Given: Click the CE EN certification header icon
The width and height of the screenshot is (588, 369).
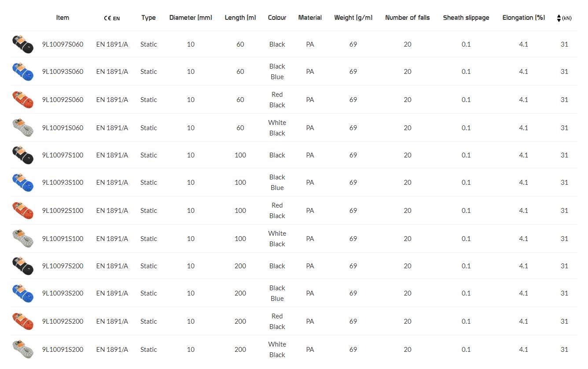Looking at the screenshot, I should 112,18.
